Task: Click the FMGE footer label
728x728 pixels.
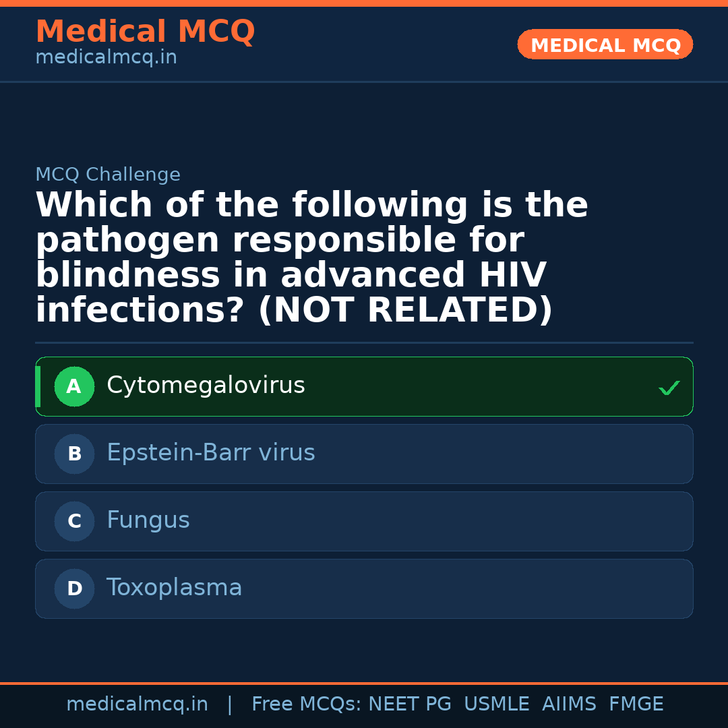Action: [636, 704]
